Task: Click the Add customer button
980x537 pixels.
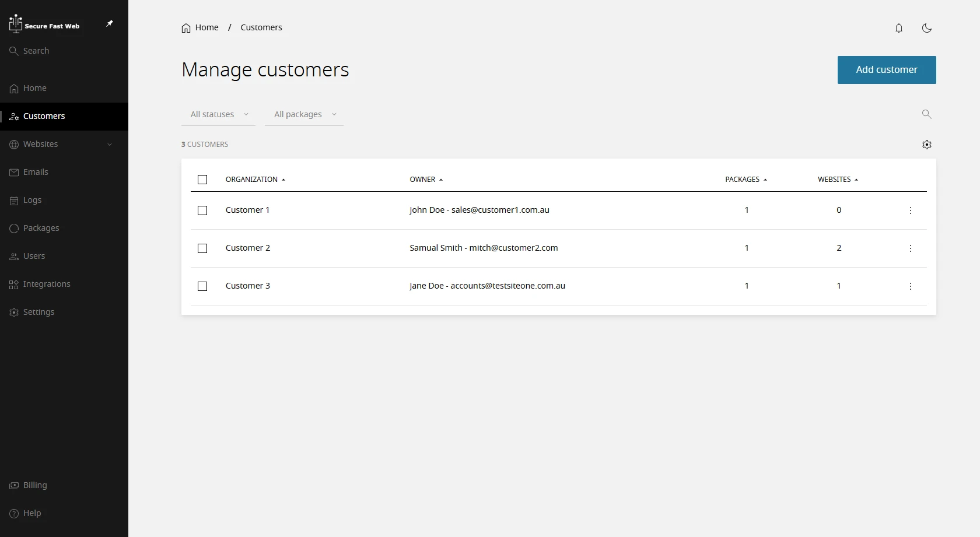Action: pyautogui.click(x=887, y=70)
